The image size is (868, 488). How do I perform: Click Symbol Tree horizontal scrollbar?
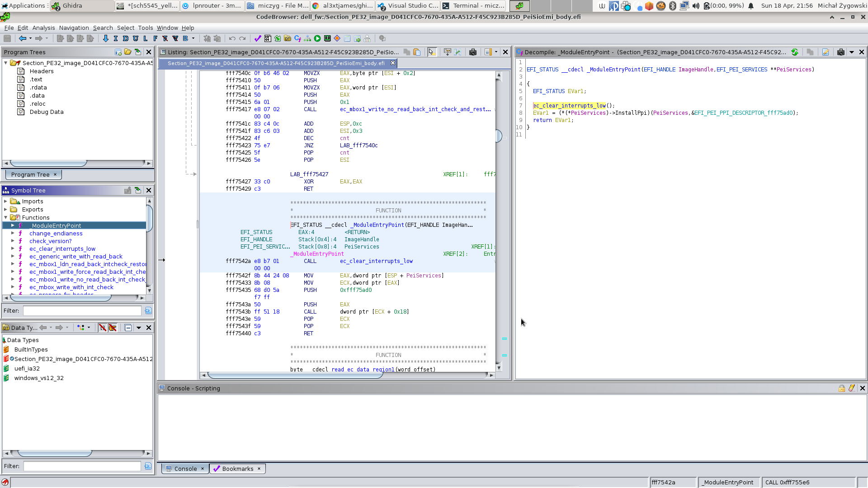tap(61, 298)
